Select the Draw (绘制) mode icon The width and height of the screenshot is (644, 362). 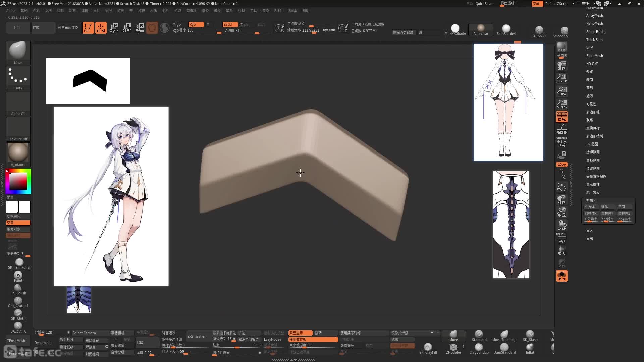[x=101, y=28]
